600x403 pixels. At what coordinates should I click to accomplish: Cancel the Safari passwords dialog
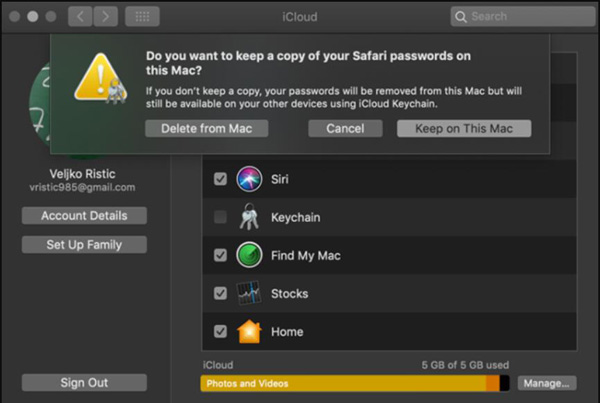(x=345, y=129)
